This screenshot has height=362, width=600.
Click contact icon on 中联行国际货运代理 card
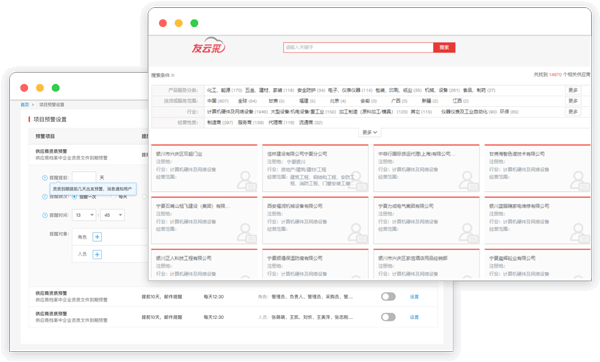pyautogui.click(x=468, y=181)
